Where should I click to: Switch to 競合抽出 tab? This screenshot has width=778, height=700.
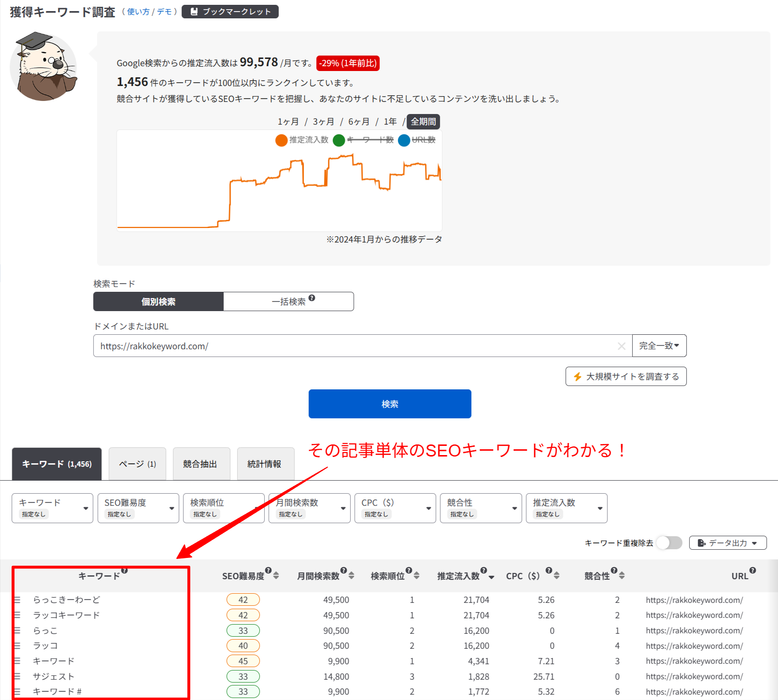click(x=201, y=464)
